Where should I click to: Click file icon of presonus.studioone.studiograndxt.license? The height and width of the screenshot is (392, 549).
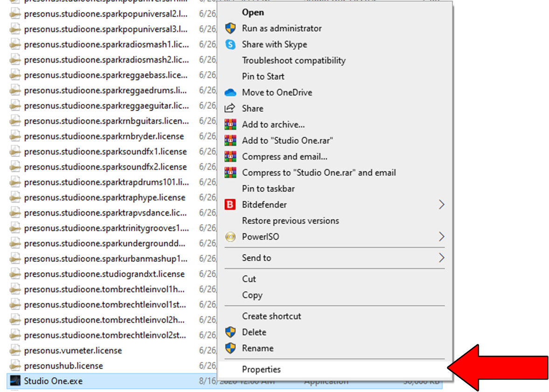pyautogui.click(x=15, y=274)
